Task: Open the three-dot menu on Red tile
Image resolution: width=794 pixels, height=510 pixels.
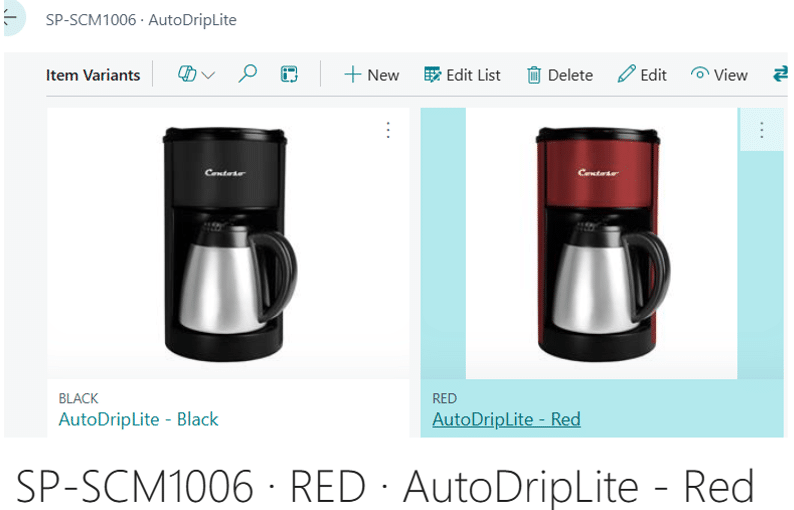Action: [x=762, y=130]
